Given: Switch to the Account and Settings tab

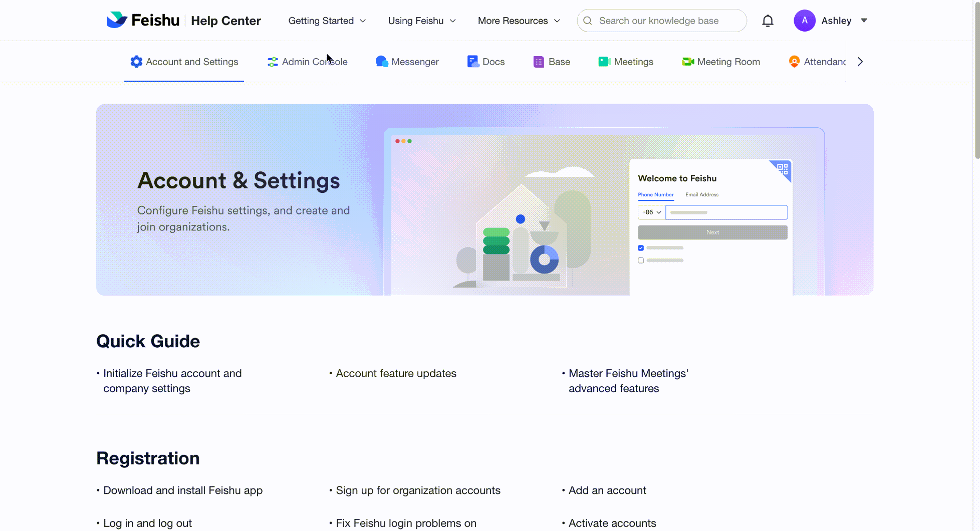Looking at the screenshot, I should point(184,62).
